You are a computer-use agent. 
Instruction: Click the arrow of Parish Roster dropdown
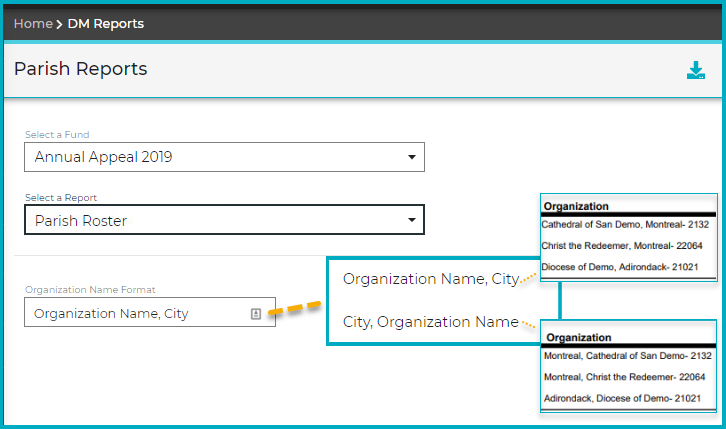coord(412,220)
